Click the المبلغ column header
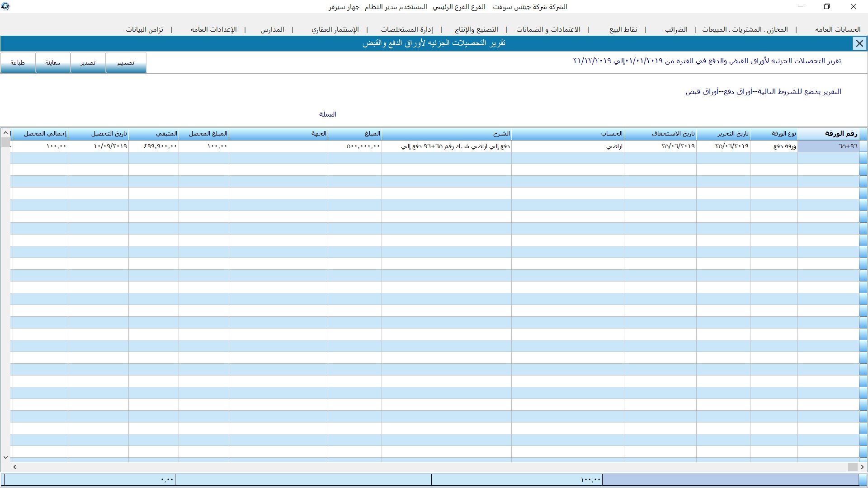 pyautogui.click(x=355, y=134)
